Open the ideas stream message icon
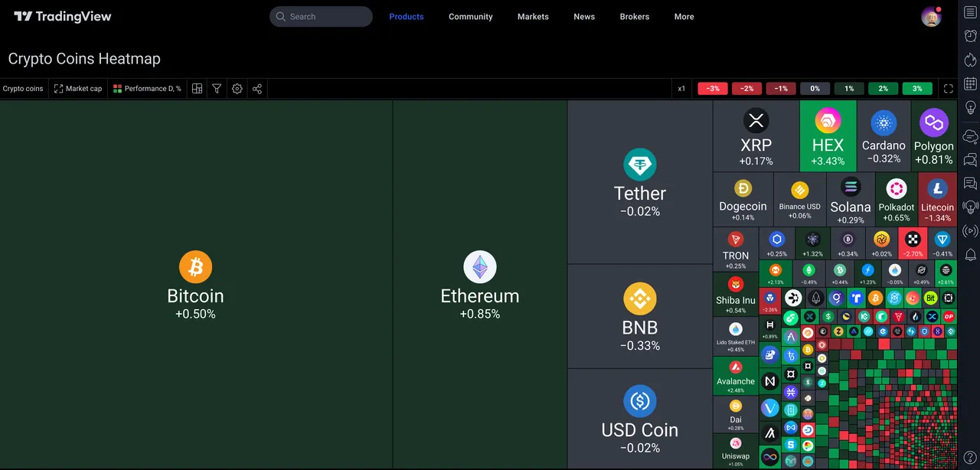Screen dimensions: 980x470 point(970,183)
